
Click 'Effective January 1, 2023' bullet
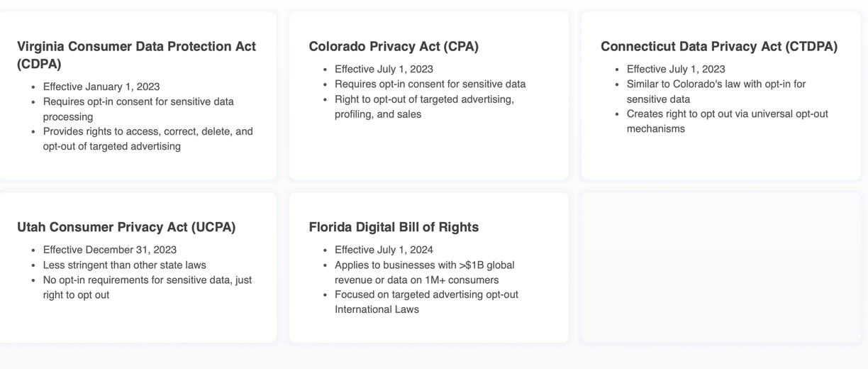[x=101, y=87]
